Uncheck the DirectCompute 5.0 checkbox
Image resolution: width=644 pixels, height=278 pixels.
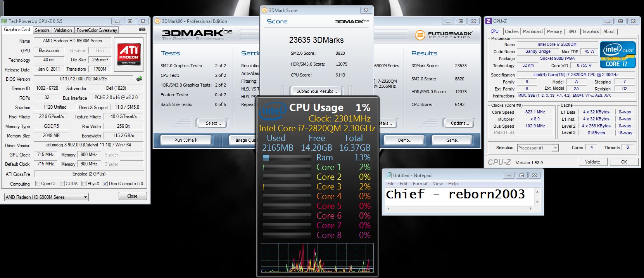tap(105, 184)
